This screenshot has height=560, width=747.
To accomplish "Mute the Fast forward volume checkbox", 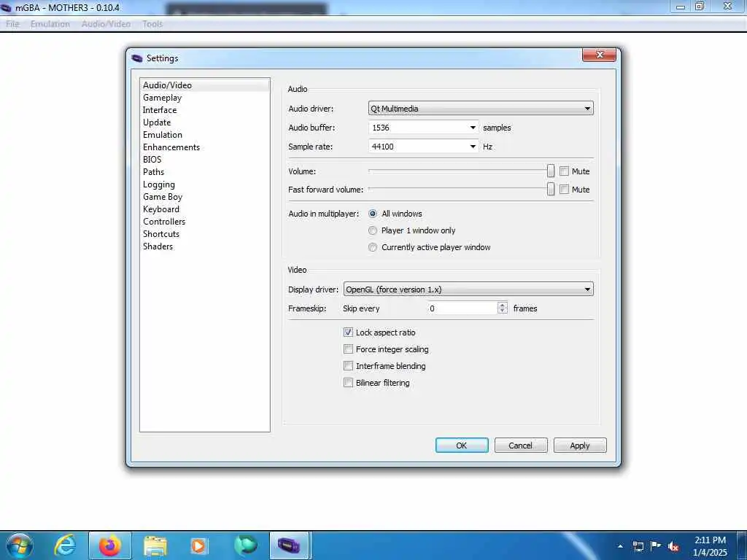I will coord(564,190).
